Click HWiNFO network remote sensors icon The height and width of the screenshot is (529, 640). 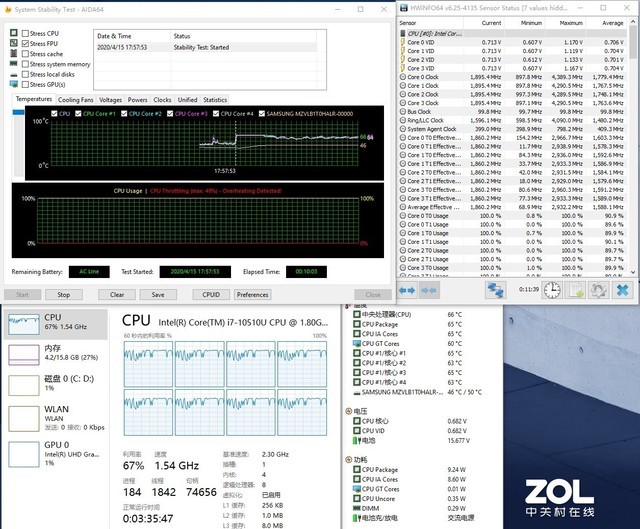click(496, 290)
